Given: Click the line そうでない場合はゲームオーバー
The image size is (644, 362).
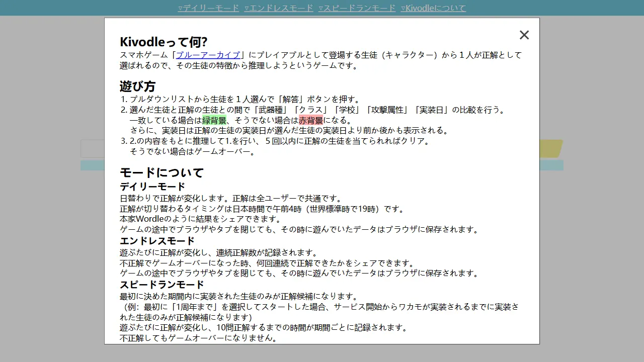Looking at the screenshot, I should (x=193, y=151).
